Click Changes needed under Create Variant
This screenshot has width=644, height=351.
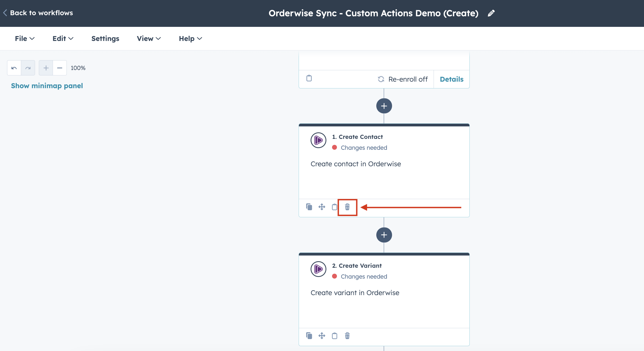click(364, 276)
